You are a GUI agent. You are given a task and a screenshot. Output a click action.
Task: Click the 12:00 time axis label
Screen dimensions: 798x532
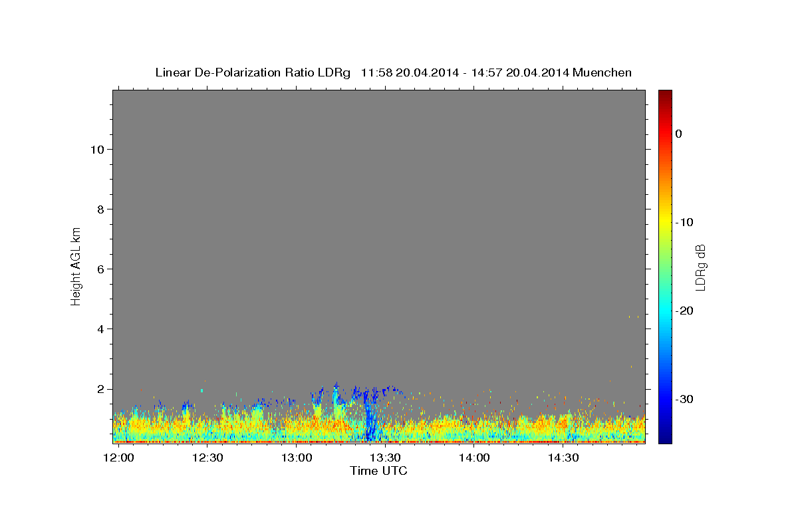119,458
